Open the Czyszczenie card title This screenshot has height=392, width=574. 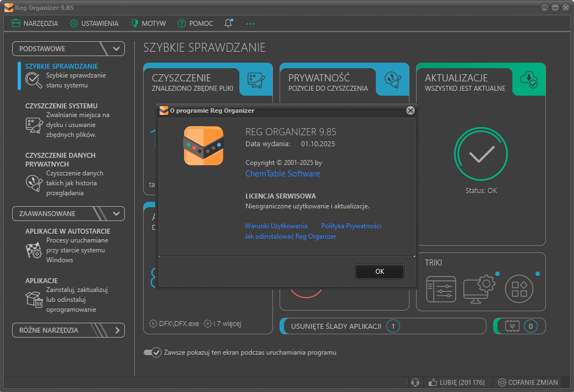tap(181, 78)
